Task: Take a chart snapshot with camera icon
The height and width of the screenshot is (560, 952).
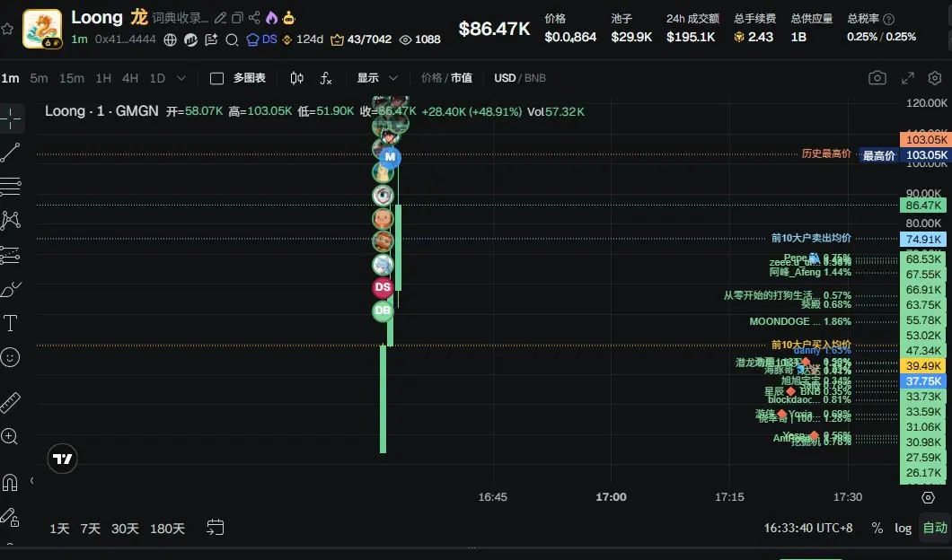Action: (x=877, y=78)
